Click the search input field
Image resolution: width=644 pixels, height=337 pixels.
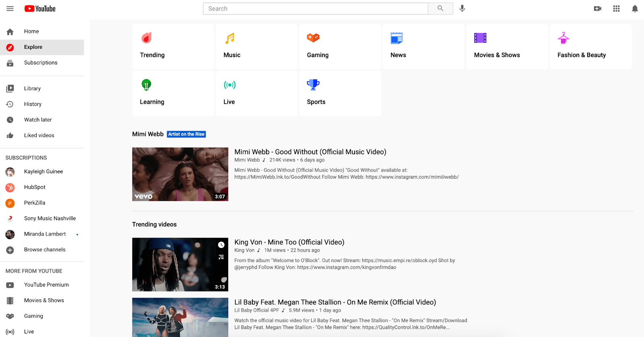pyautogui.click(x=316, y=8)
